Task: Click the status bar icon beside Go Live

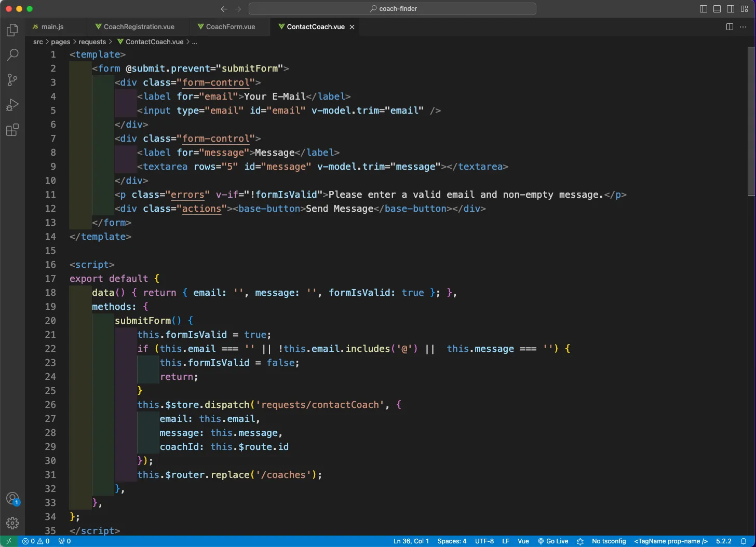Action: [x=580, y=541]
